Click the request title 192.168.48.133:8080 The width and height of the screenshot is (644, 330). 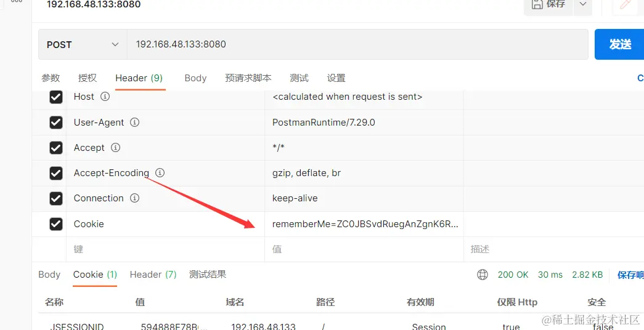pyautogui.click(x=94, y=4)
